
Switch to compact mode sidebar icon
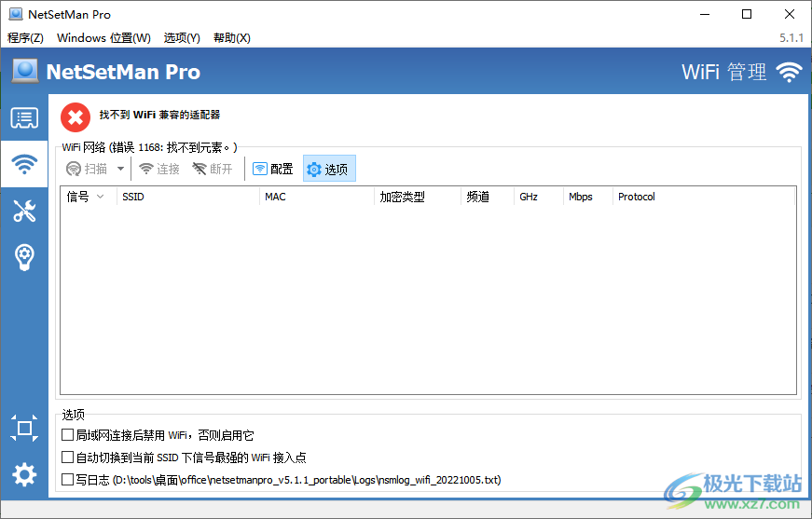(24, 428)
